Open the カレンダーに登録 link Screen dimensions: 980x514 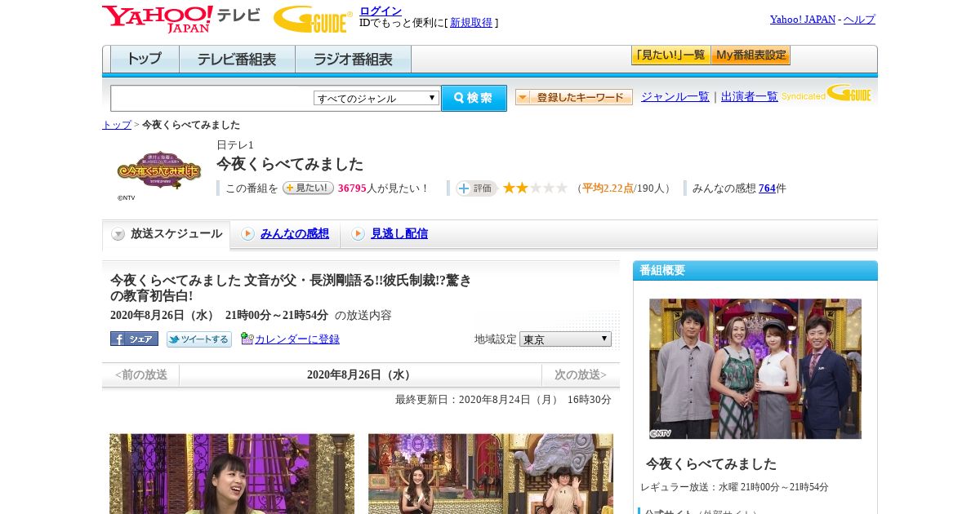pyautogui.click(x=297, y=339)
